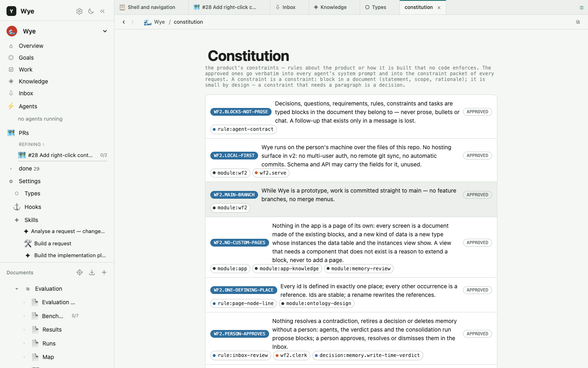Click the Hooks anchor icon
This screenshot has width=588, height=368.
pyautogui.click(x=17, y=207)
